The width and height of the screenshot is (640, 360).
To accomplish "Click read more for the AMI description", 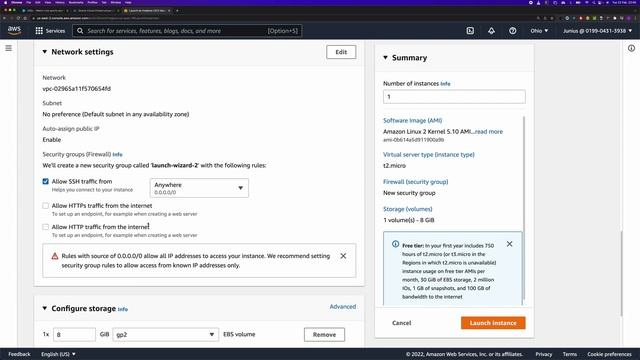I will click(x=489, y=131).
